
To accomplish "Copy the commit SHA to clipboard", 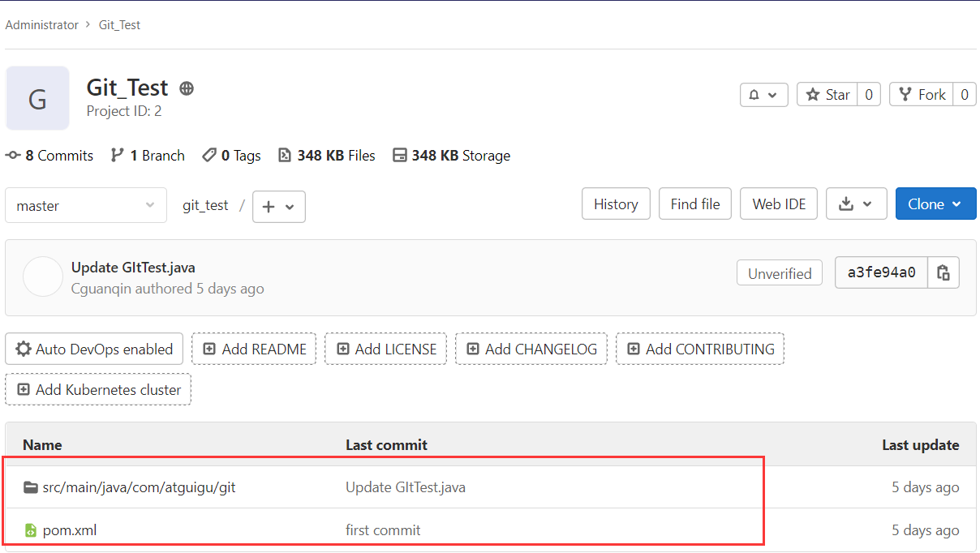I will pyautogui.click(x=943, y=272).
